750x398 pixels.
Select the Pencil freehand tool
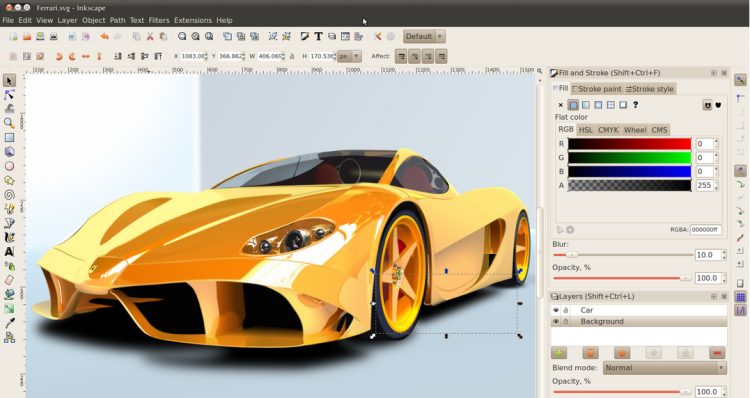(9, 209)
